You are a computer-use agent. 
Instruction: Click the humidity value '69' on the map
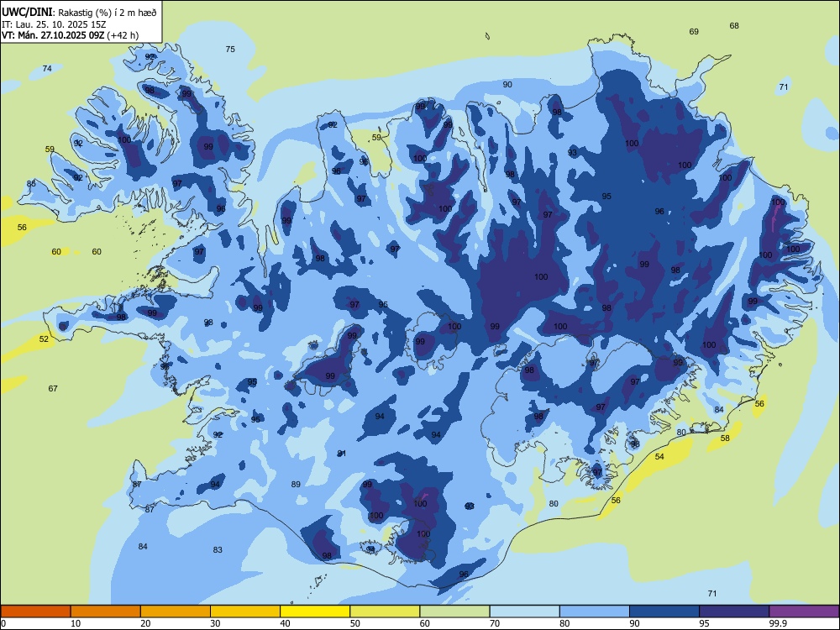694,32
